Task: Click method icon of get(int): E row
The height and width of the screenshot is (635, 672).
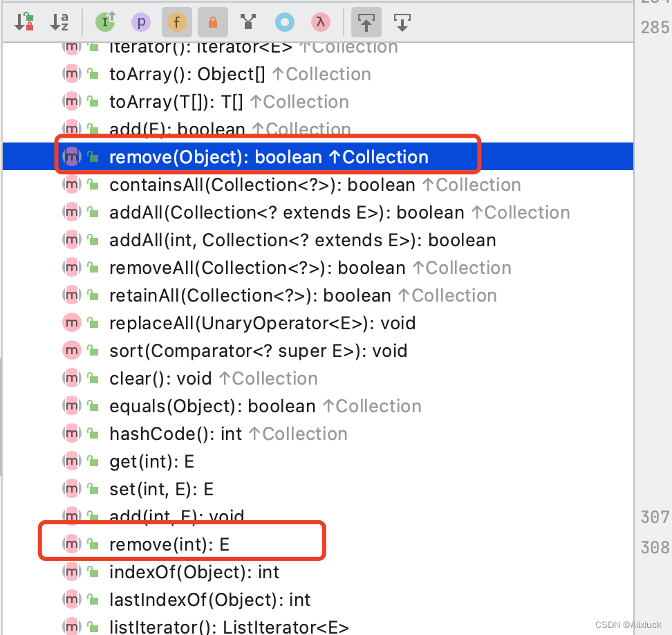Action: point(72,461)
